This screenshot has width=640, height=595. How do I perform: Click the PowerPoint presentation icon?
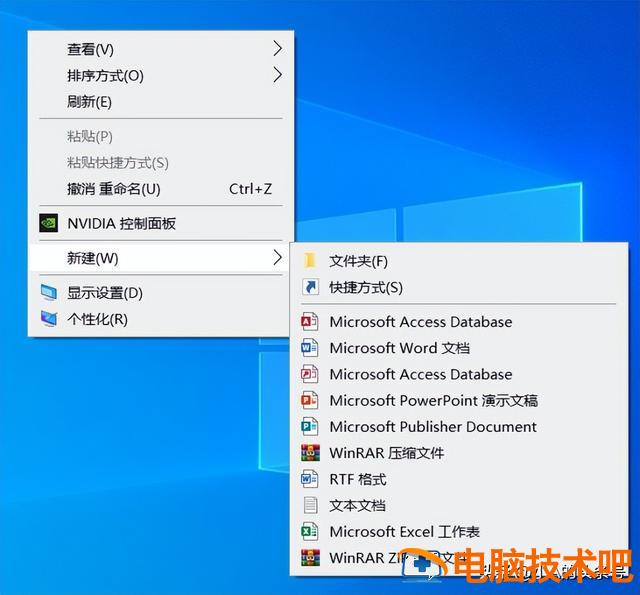[310, 400]
